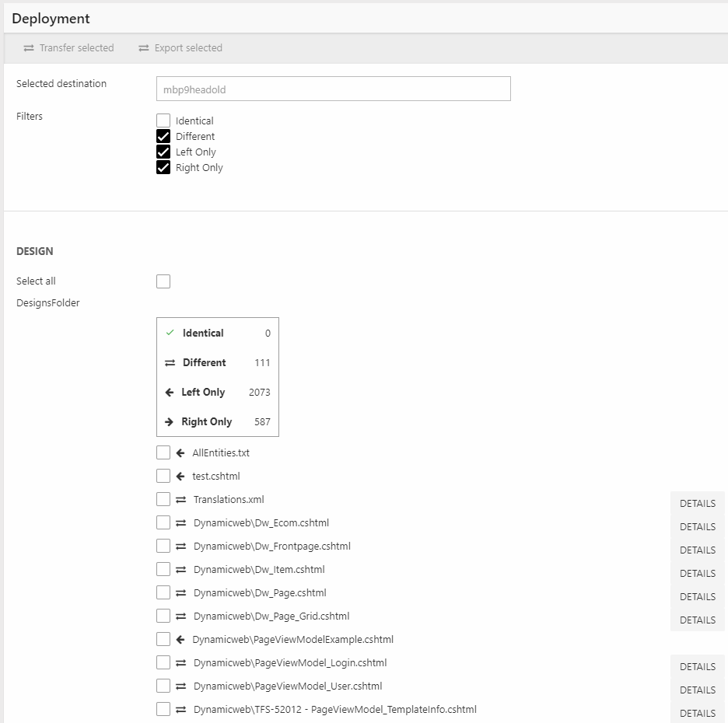728x723 pixels.
Task: Click the Transfer selected arrows icon
Action: pos(29,48)
